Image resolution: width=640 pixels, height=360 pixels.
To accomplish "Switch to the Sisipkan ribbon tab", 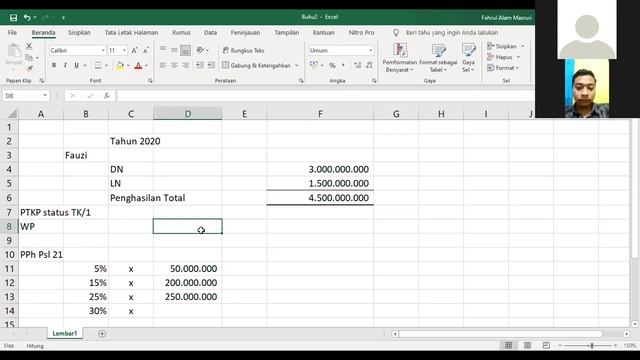I will coord(79,32).
